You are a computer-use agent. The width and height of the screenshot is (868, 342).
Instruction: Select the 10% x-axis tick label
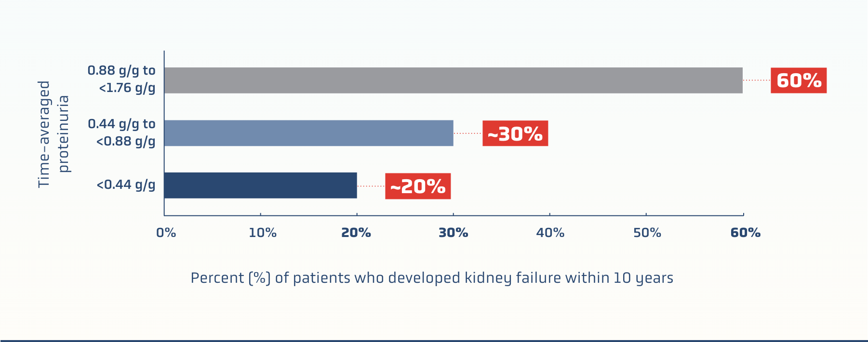pos(263,233)
